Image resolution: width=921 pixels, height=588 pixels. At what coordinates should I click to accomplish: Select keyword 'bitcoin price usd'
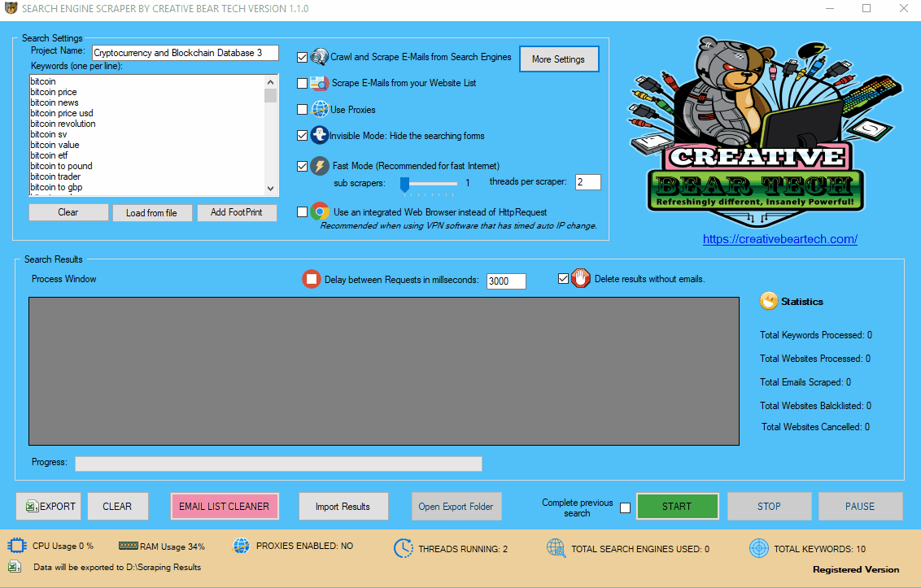coord(62,113)
